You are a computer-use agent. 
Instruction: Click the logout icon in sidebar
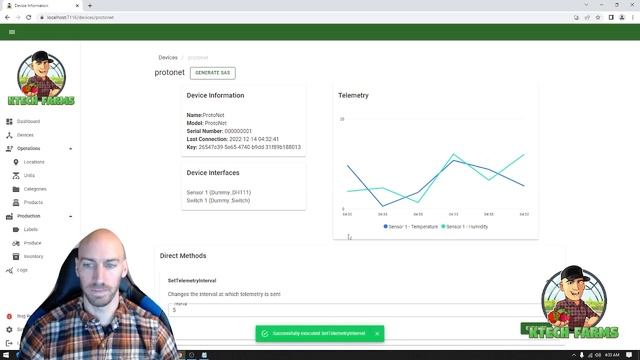click(x=9, y=343)
